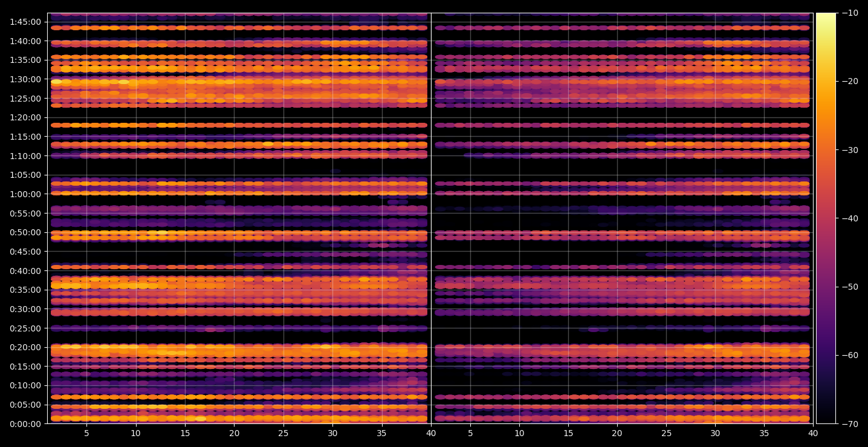Viewport: 868px width, 447px height.
Task: Select x-axis label 30 of the right panel
Action: [x=715, y=433]
